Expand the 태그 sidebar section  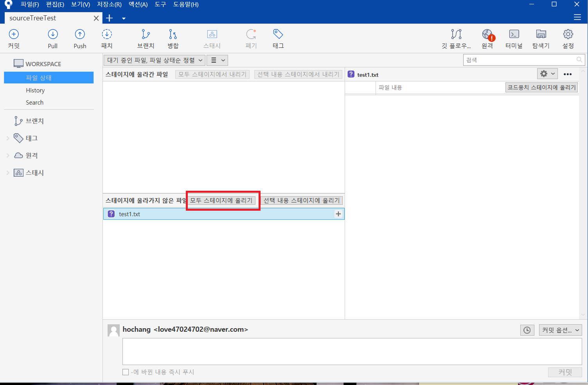tap(8, 138)
